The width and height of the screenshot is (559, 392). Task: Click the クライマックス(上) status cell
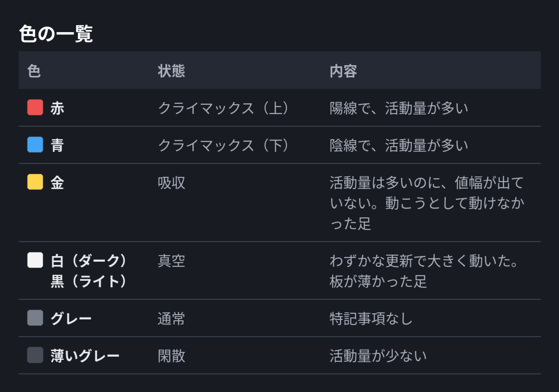(x=224, y=108)
